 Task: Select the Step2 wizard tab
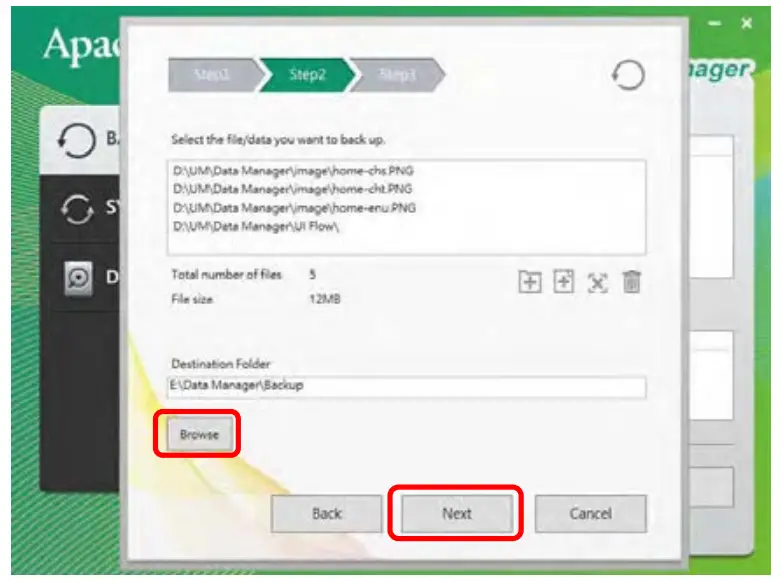click(x=308, y=75)
